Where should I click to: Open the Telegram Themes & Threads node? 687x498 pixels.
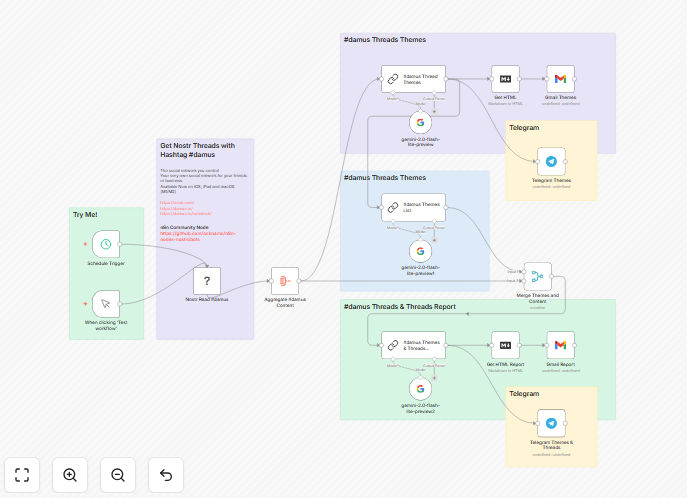(551, 423)
